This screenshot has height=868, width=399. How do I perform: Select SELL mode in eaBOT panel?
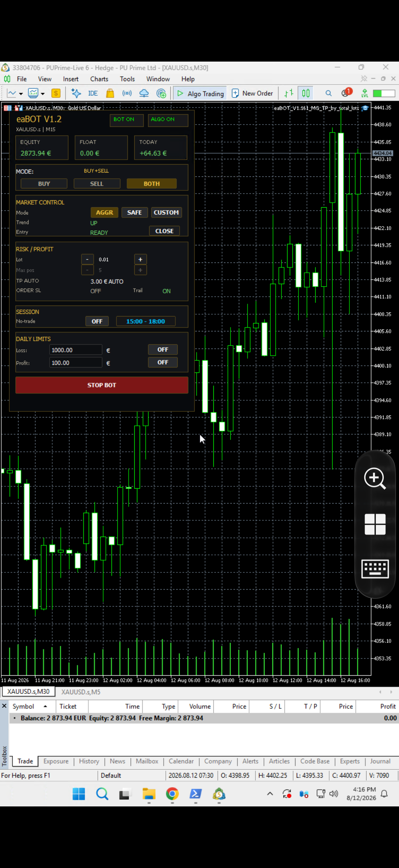97,184
